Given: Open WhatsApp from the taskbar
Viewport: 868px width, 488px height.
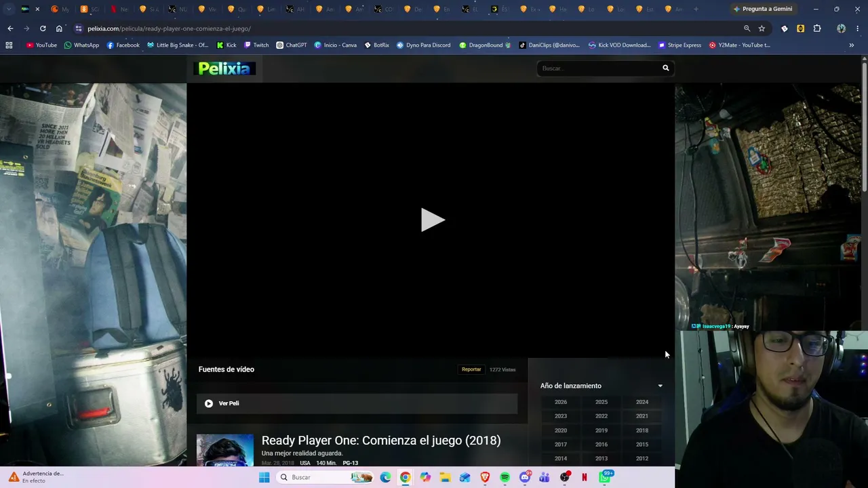Looking at the screenshot, I should point(604,477).
